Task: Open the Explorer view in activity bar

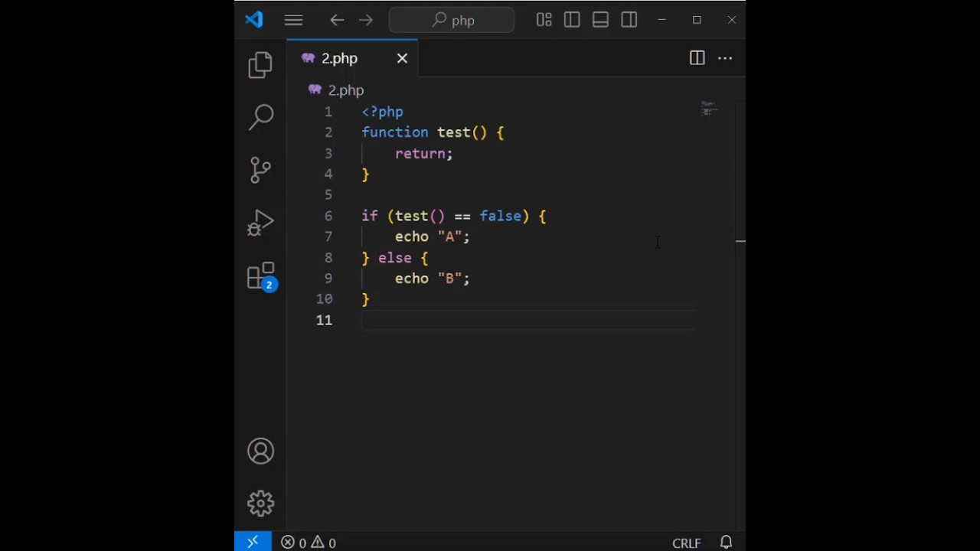Action: 260,64
